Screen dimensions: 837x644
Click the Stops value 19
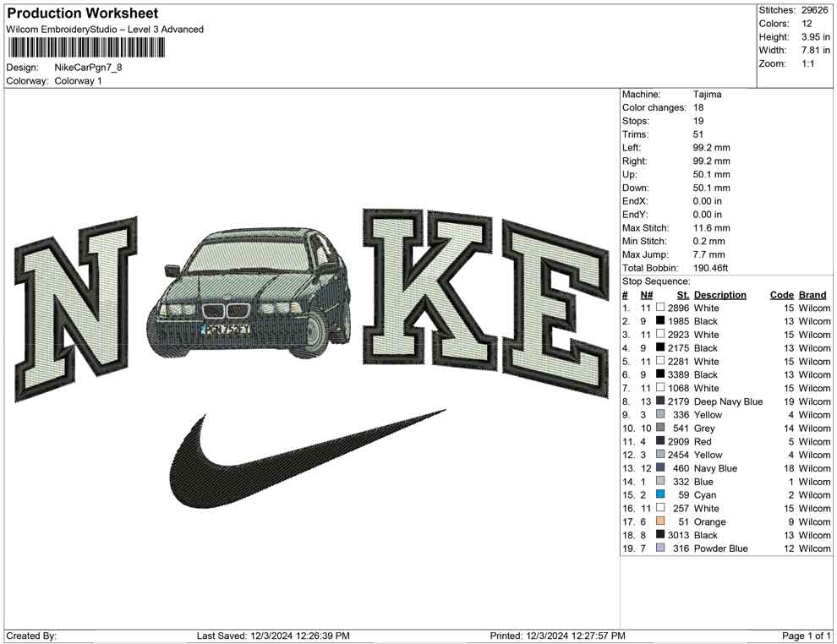click(698, 121)
